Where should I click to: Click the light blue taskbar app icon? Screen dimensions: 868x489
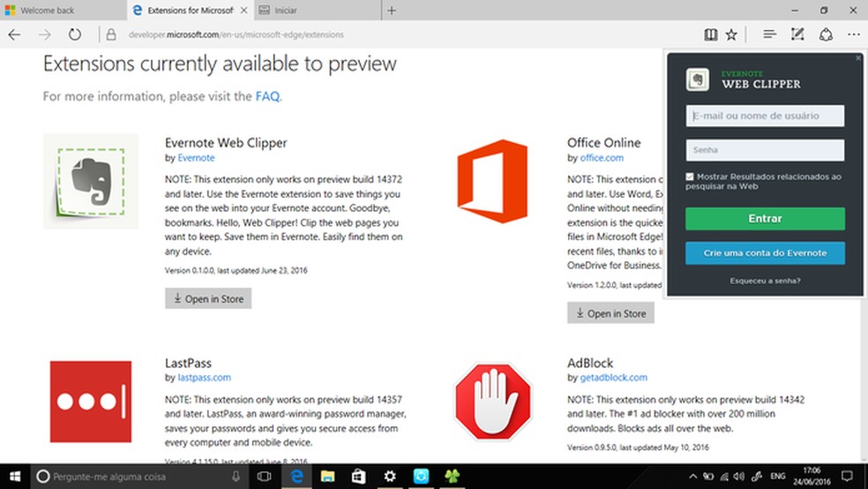pyautogui.click(x=422, y=477)
